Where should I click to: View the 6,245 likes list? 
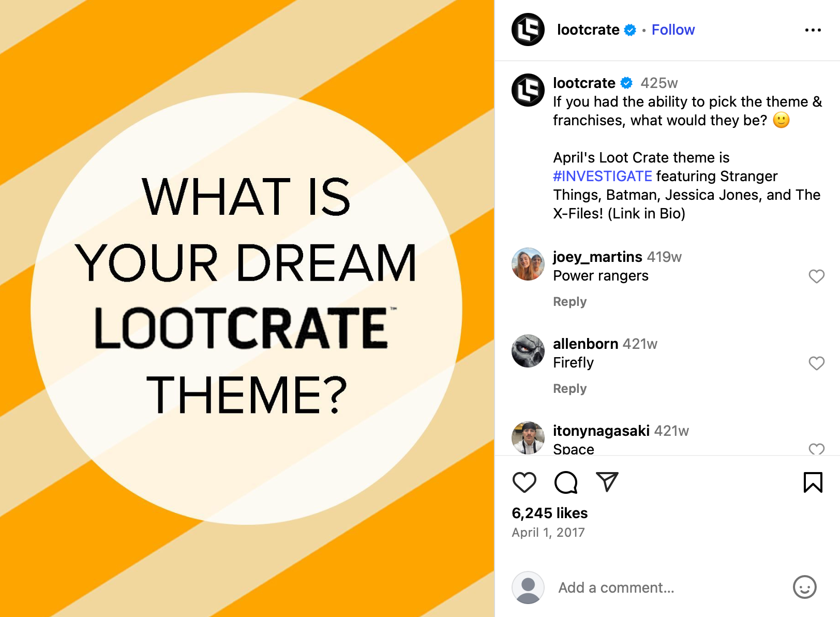(x=549, y=513)
